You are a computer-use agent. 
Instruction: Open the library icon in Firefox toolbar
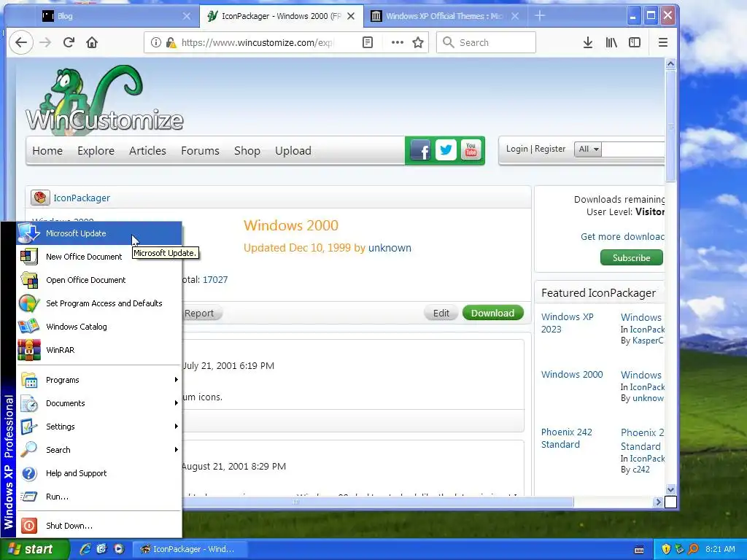click(611, 42)
